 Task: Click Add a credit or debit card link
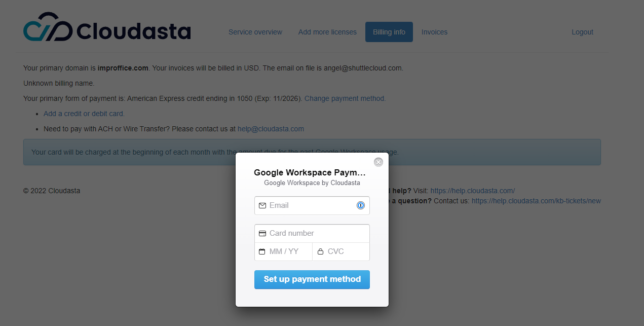pyautogui.click(x=84, y=114)
